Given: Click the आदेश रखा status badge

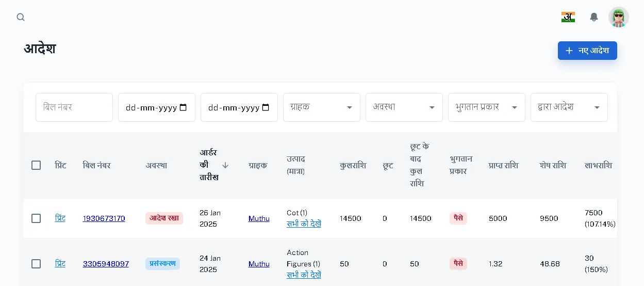Looking at the screenshot, I should (164, 218).
